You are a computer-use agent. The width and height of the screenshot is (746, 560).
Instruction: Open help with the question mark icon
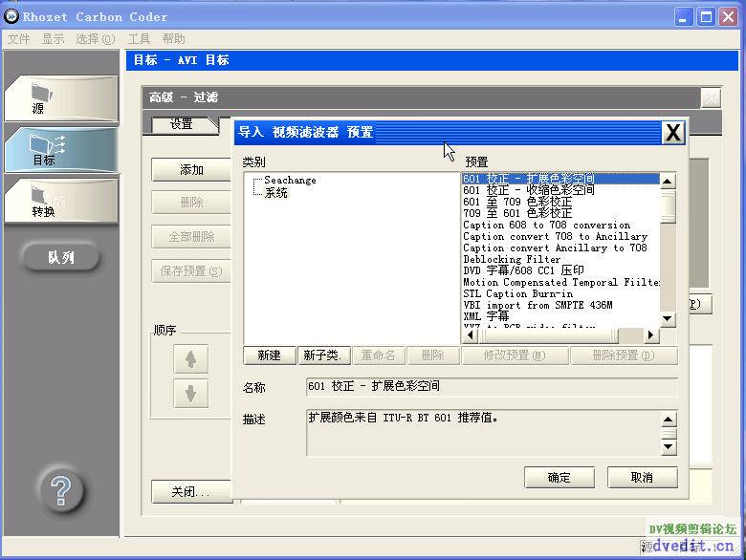click(x=61, y=490)
